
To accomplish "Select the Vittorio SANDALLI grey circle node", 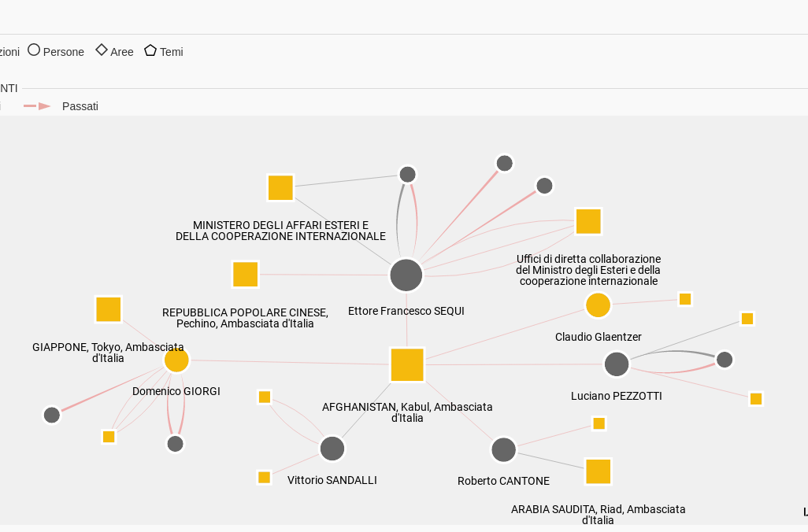I will (332, 449).
